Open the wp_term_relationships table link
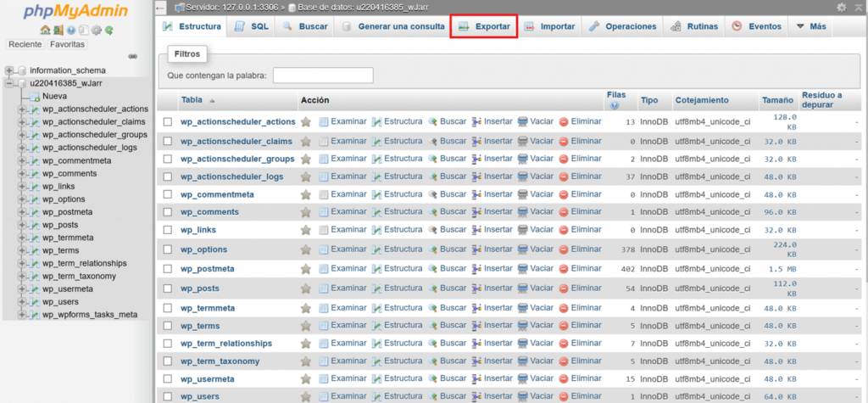This screenshot has width=868, height=403. click(226, 343)
